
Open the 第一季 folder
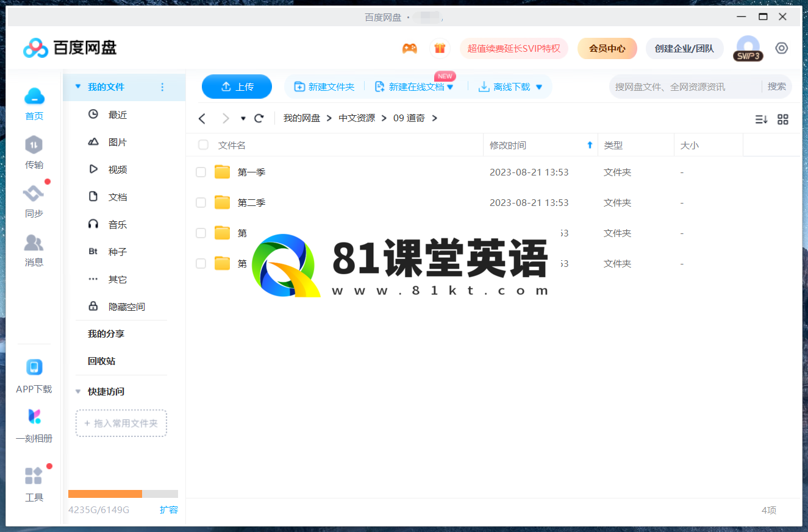pyautogui.click(x=251, y=172)
